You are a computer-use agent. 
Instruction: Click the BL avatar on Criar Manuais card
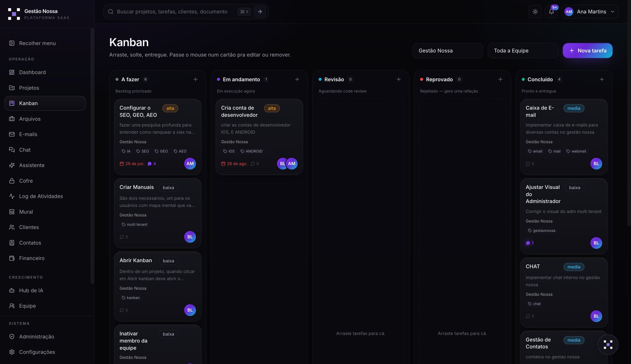(190, 237)
